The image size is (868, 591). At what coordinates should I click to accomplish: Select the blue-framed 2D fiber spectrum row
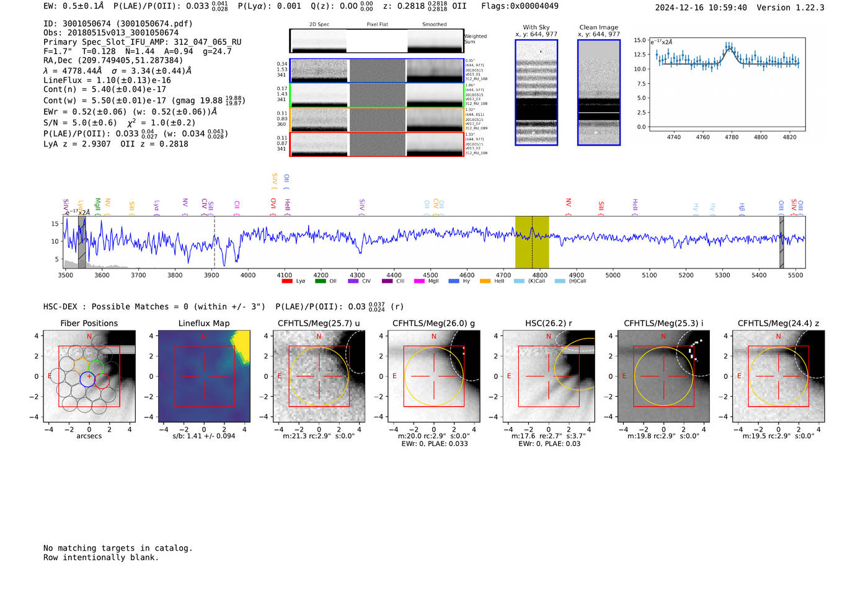point(376,71)
